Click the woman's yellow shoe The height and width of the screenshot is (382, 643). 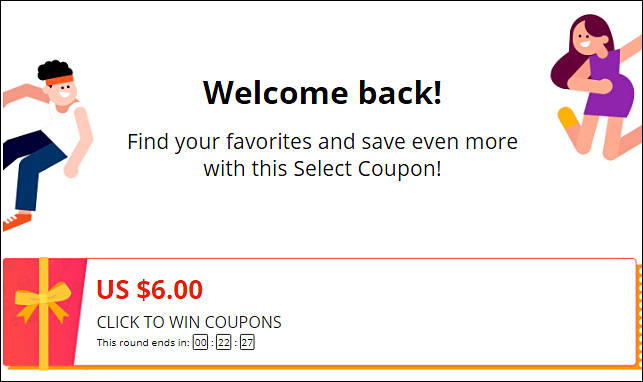coord(568,118)
